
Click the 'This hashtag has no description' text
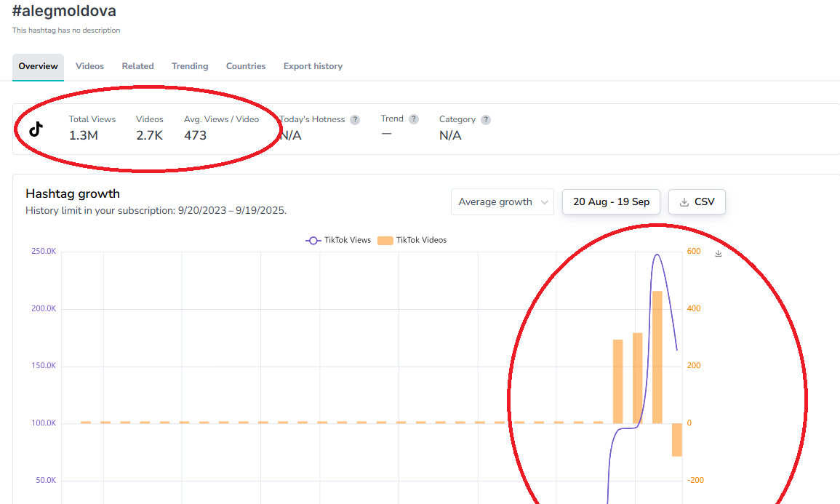pyautogui.click(x=66, y=31)
